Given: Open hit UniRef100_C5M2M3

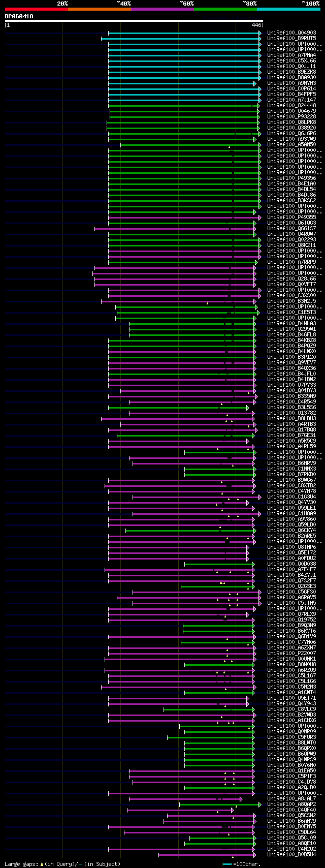Looking at the screenshot, I should (x=291, y=687).
